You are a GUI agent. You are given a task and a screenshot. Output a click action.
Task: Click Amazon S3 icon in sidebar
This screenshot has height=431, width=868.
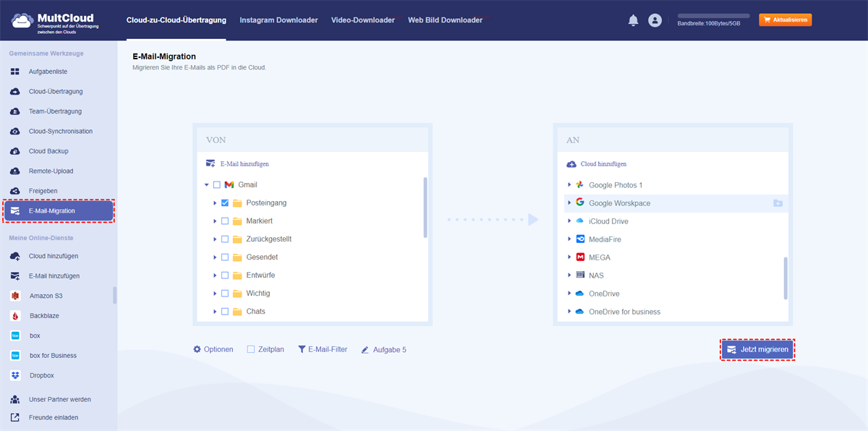pyautogui.click(x=15, y=296)
